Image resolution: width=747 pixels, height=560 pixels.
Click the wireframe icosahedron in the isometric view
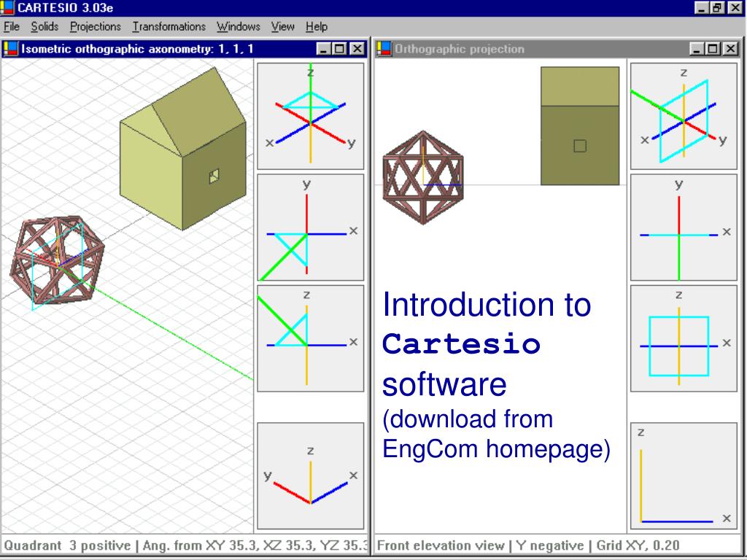[x=57, y=261]
